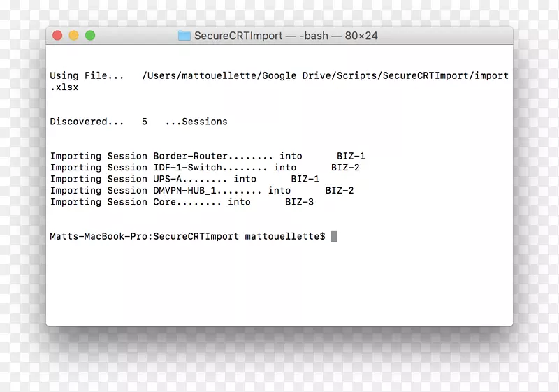559x392 pixels.
Task: Click the DMVPN-HUB_1 session name
Action: point(184,190)
